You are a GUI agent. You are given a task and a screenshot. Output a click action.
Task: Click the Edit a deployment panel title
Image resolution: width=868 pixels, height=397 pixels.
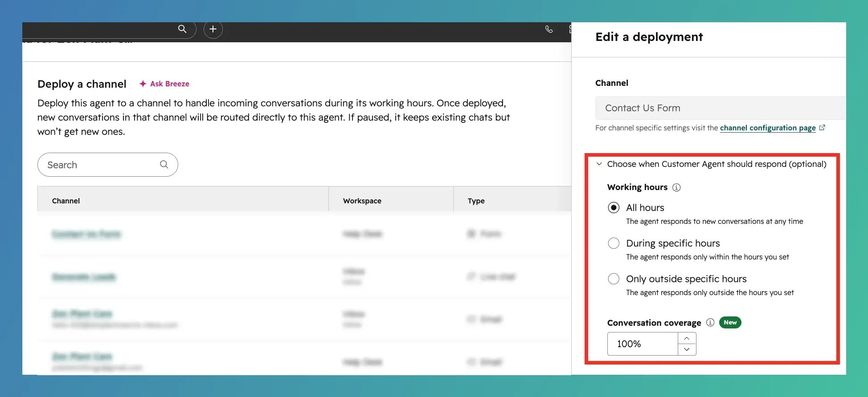649,37
